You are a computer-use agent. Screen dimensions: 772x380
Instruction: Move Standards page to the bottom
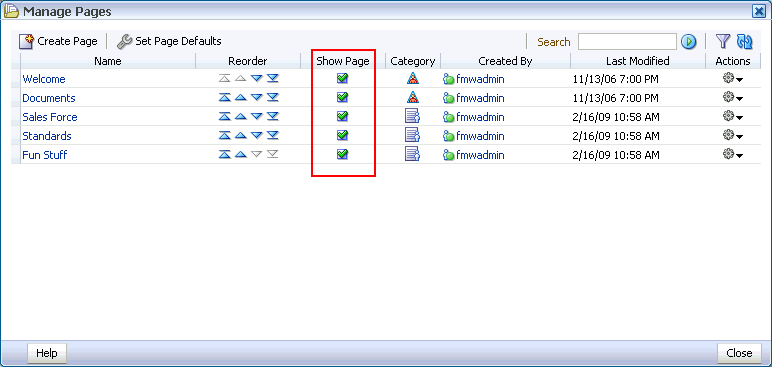273,135
